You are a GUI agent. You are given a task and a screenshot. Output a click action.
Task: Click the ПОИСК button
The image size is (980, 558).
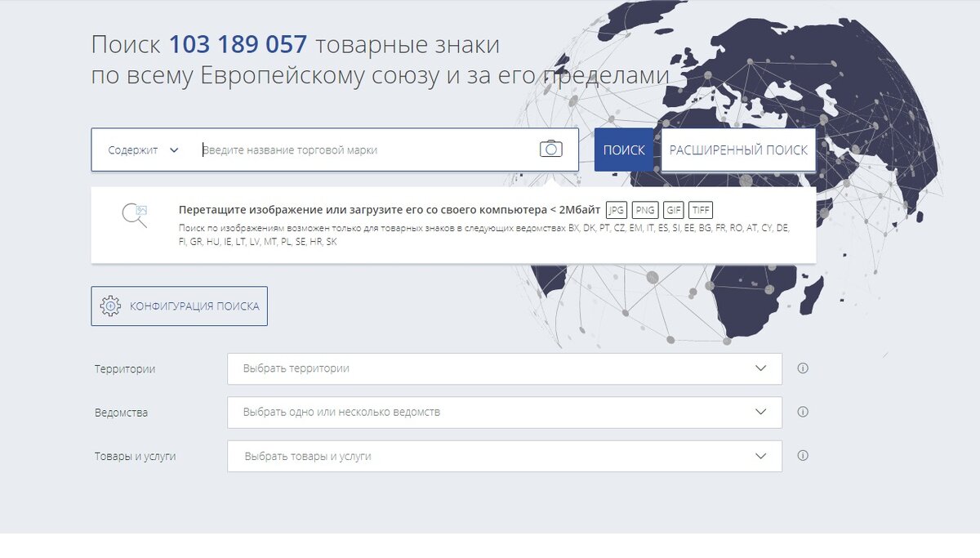click(x=624, y=150)
